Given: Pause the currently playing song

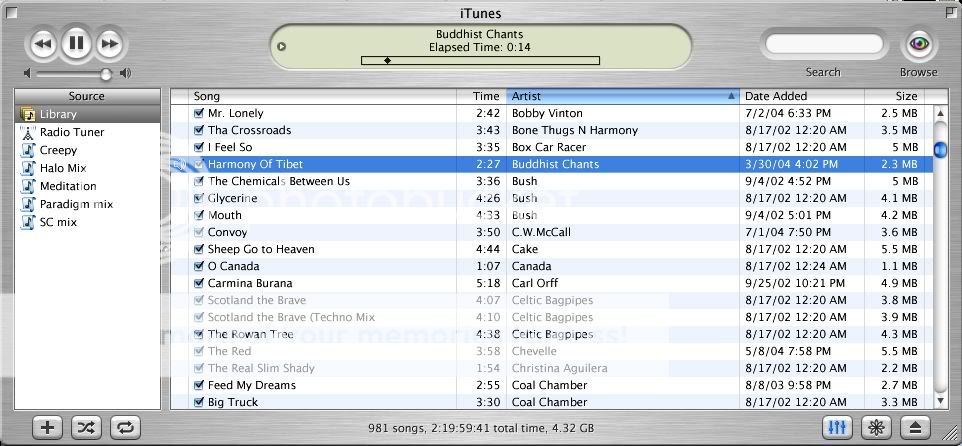Looking at the screenshot, I should tap(76, 43).
